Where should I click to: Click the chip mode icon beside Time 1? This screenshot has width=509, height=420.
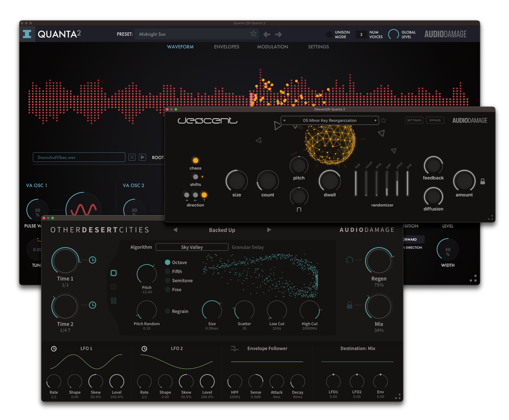[x=114, y=273]
